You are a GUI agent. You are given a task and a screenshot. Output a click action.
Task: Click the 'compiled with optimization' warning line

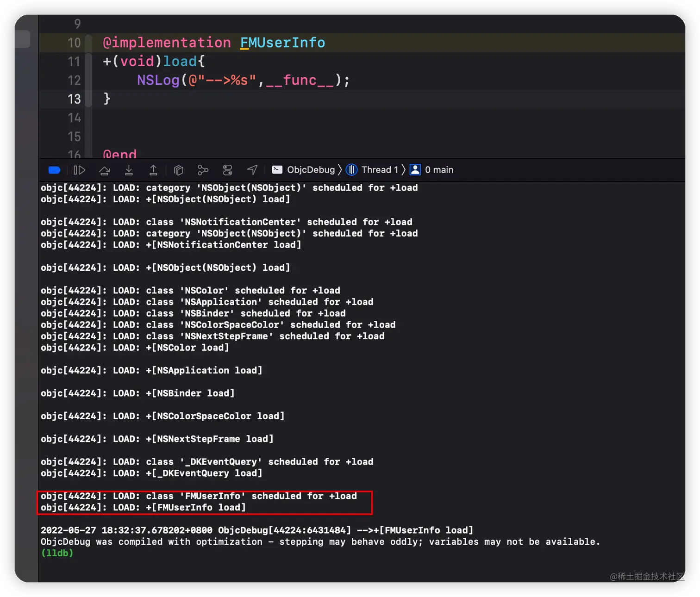(320, 542)
